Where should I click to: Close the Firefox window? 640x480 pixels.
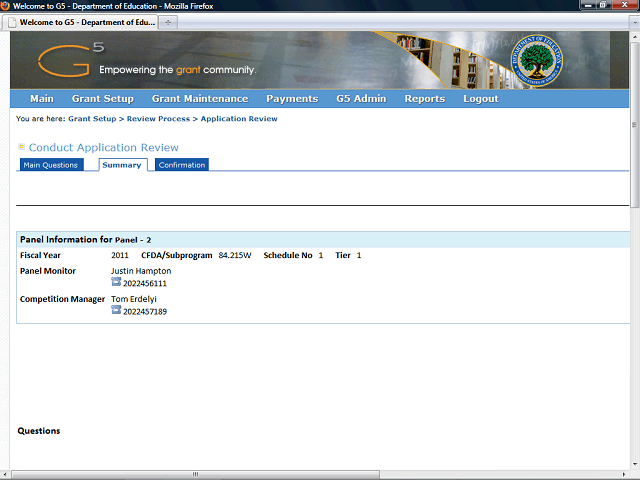(624, 4)
